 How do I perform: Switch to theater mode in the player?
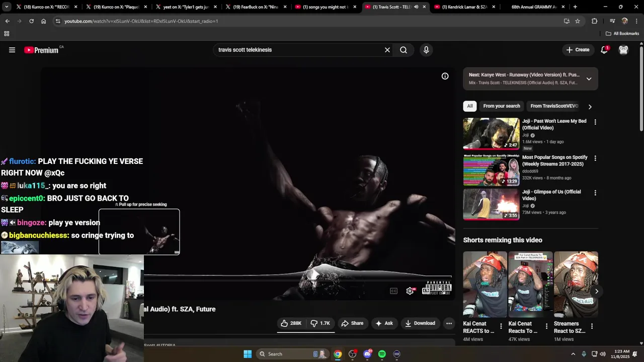click(x=426, y=291)
